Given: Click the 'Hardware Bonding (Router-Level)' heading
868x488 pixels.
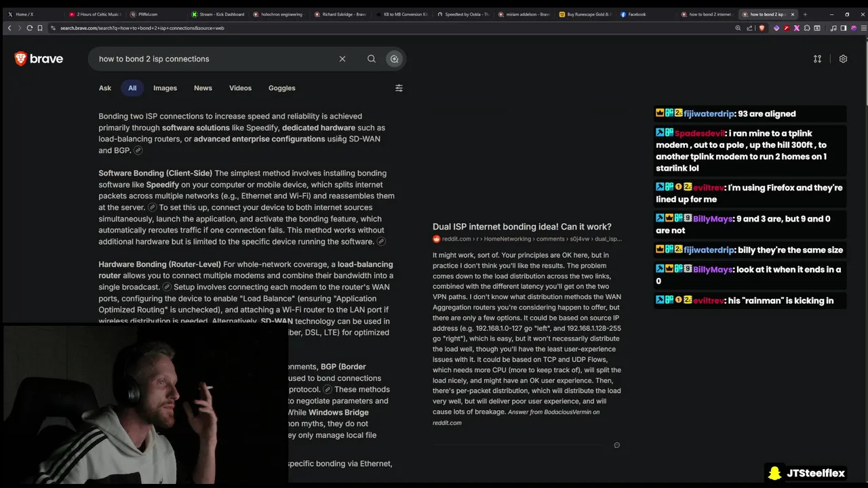Looking at the screenshot, I should tap(159, 264).
